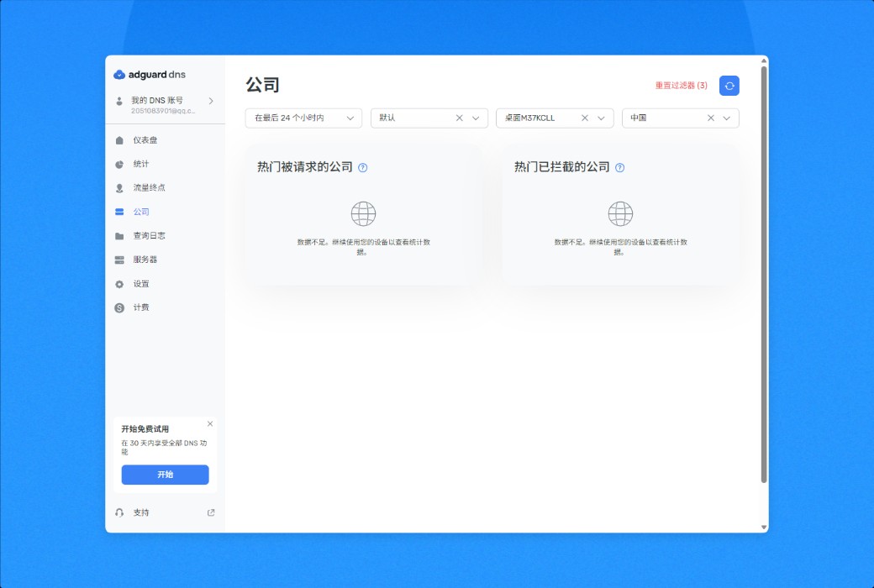This screenshot has height=588, width=874.
Task: Click the help icon beside 热门被请求的公司
Action: pos(361,167)
